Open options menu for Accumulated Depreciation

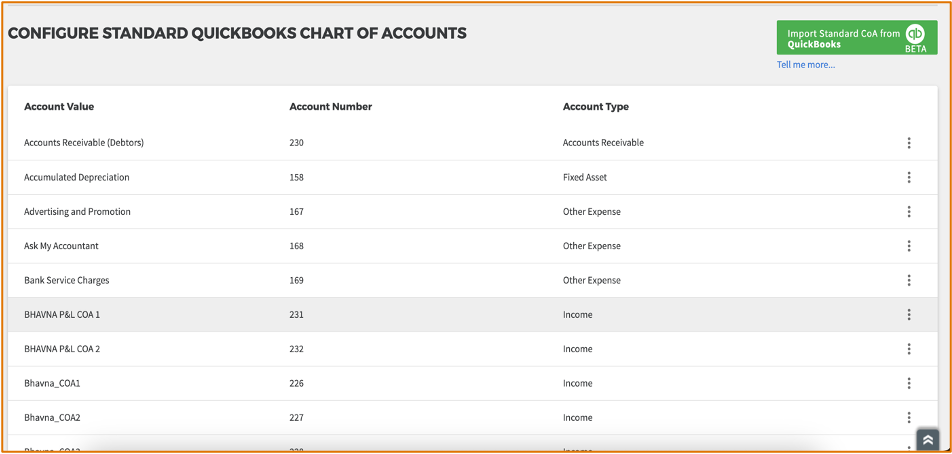[x=909, y=177]
